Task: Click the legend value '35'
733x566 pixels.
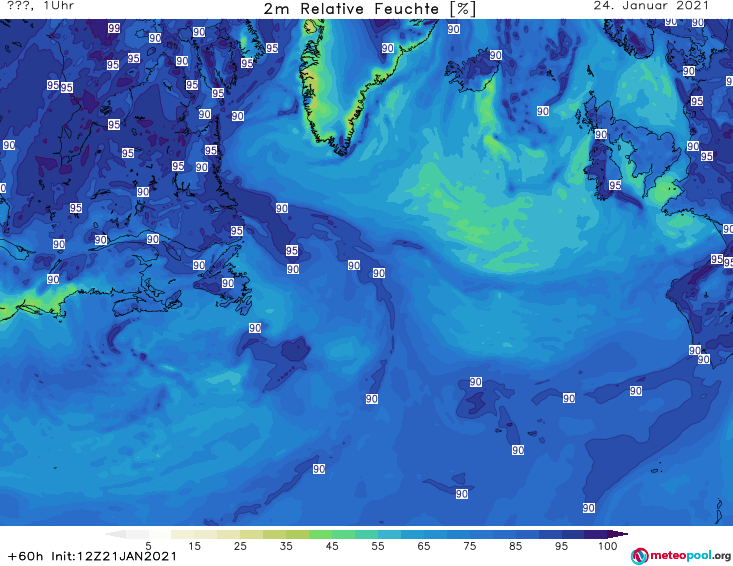Action: pos(286,546)
